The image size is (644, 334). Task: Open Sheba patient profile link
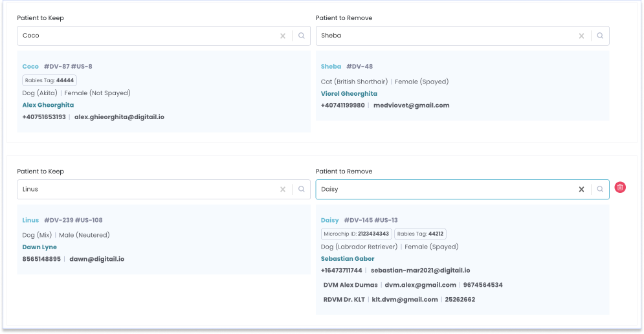coord(331,67)
